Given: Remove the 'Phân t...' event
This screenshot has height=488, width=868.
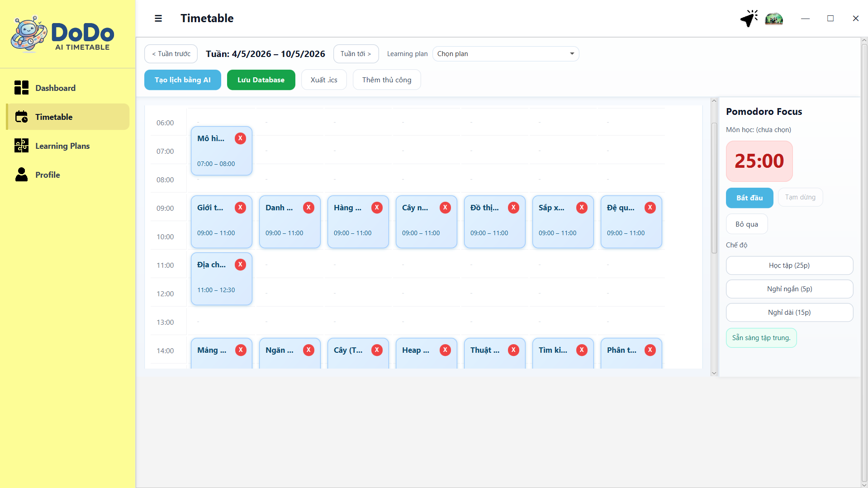Looking at the screenshot, I should tap(650, 350).
